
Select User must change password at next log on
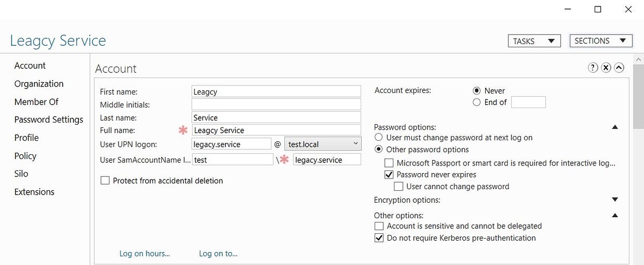[x=378, y=138]
